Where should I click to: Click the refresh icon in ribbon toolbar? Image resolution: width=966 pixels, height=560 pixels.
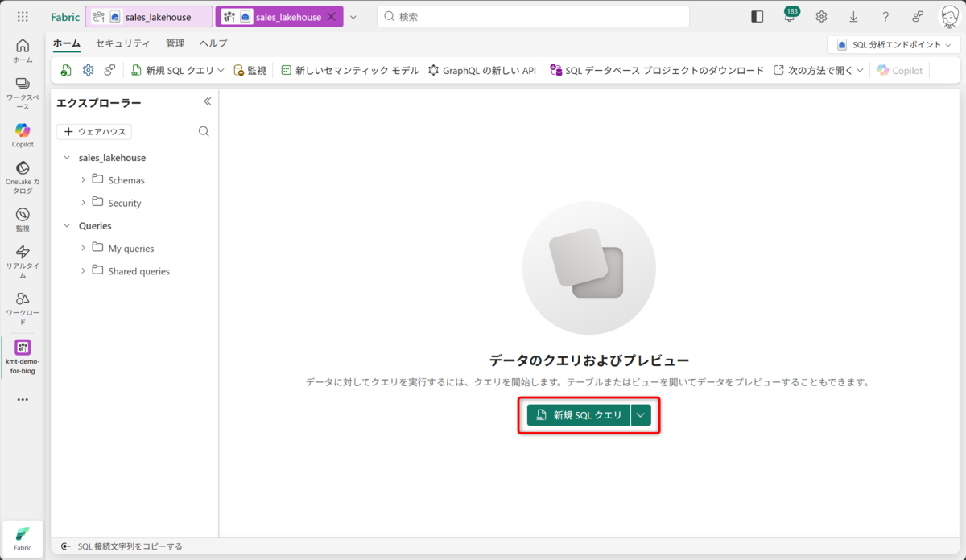(x=66, y=71)
